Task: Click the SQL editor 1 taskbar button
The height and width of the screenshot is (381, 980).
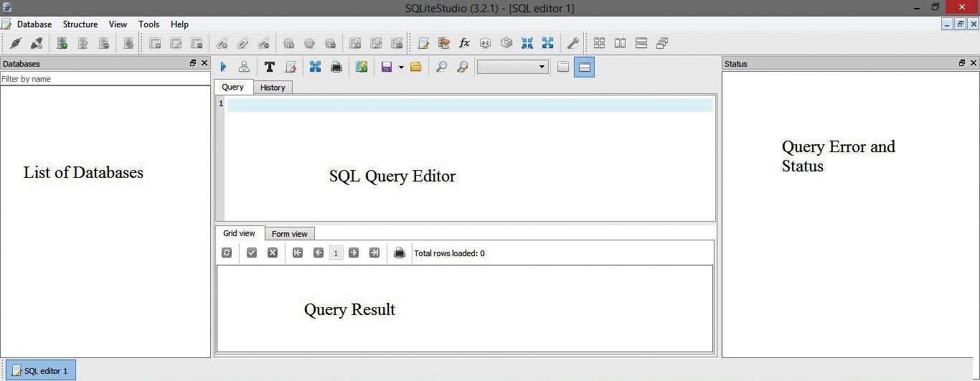Action: [x=40, y=371]
